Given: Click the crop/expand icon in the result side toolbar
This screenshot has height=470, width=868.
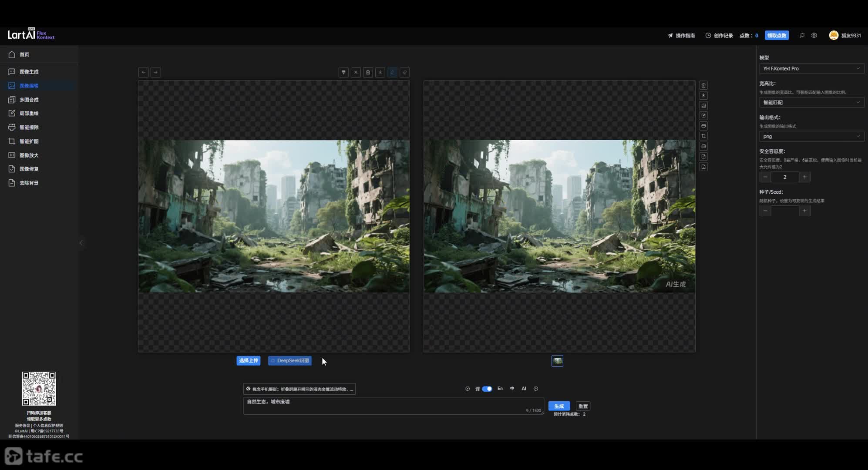Looking at the screenshot, I should point(703,136).
